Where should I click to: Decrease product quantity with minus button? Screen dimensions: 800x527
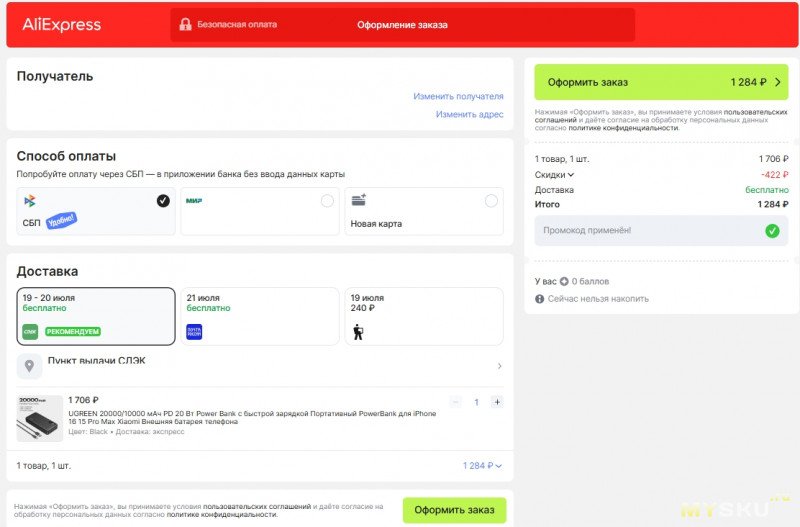pyautogui.click(x=456, y=402)
